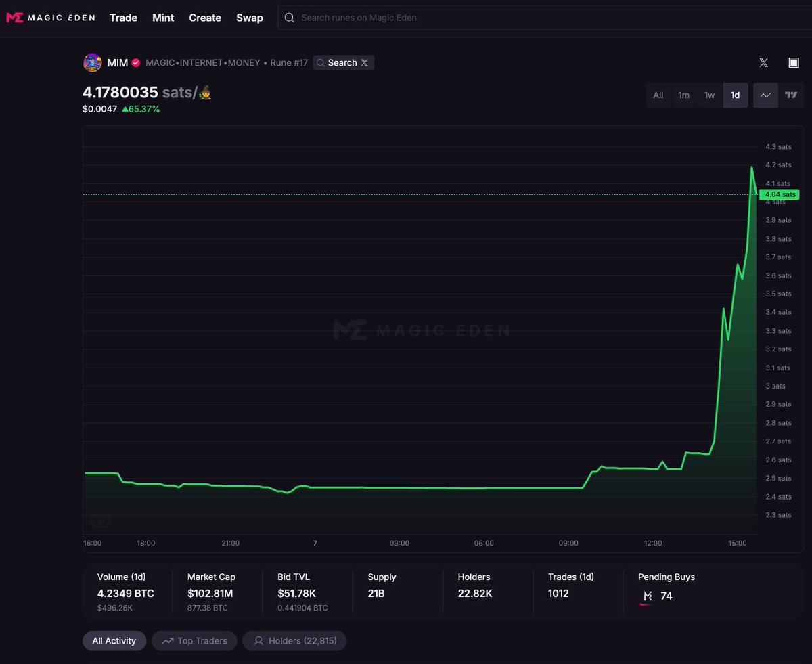Click the $0.0047 dollar price

(100, 109)
